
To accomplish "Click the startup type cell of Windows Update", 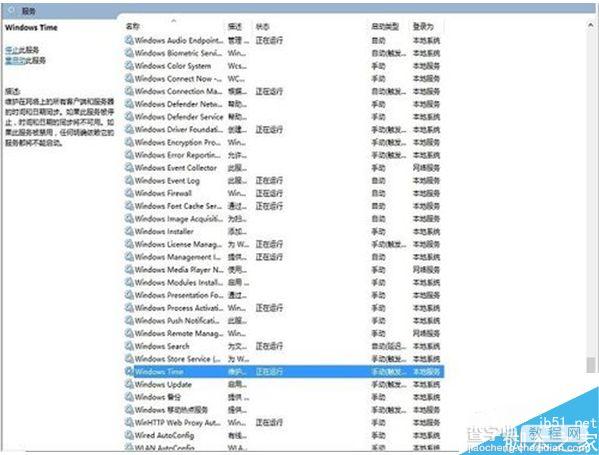I will 389,384.
